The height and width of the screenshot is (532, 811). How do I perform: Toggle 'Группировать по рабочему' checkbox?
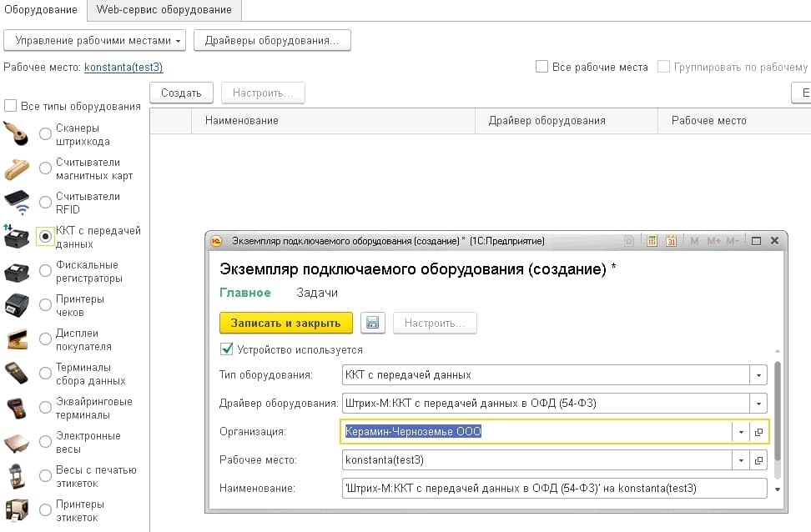pos(663,67)
